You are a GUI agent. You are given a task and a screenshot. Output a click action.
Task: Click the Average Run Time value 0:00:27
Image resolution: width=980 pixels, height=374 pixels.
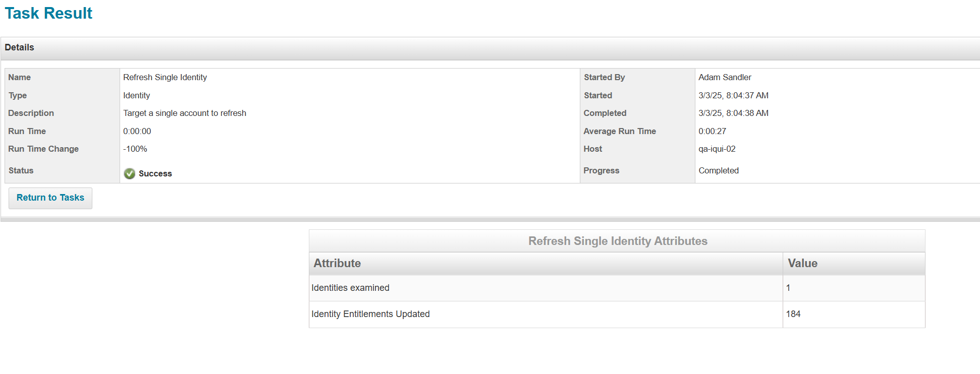(712, 131)
